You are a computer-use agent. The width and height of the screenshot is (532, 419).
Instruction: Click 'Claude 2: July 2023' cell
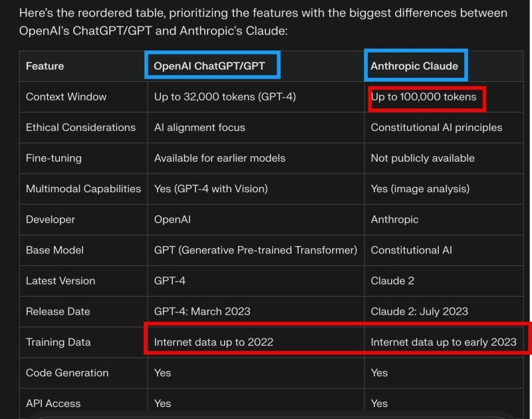(420, 311)
